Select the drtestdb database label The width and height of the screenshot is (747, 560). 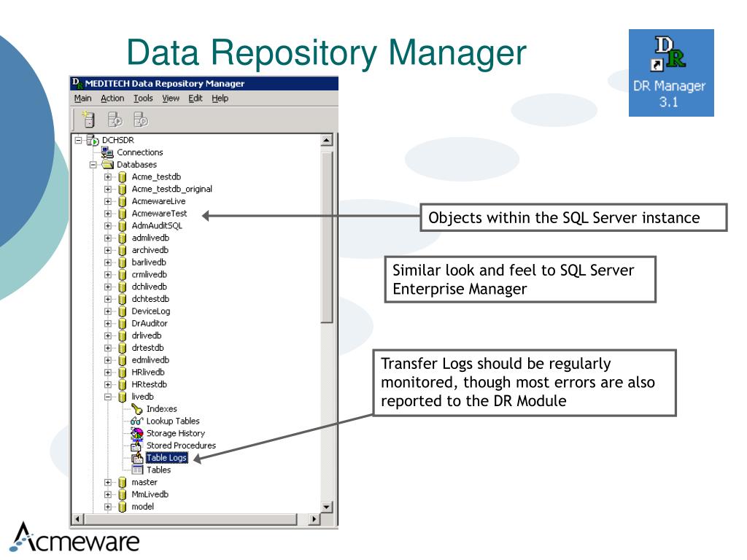[147, 348]
